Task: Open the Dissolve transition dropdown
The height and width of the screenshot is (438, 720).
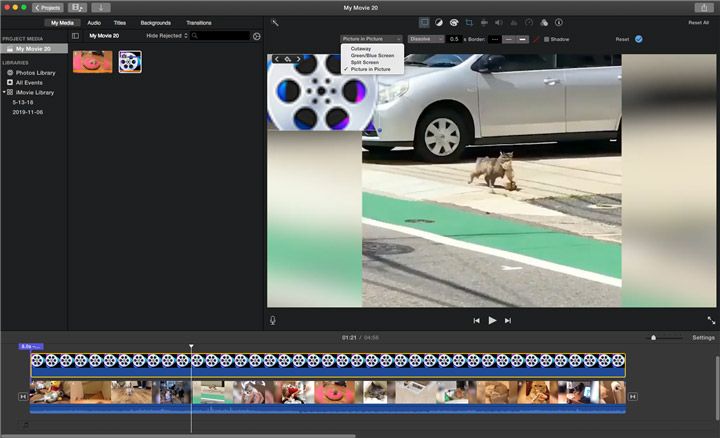Action: [425, 39]
